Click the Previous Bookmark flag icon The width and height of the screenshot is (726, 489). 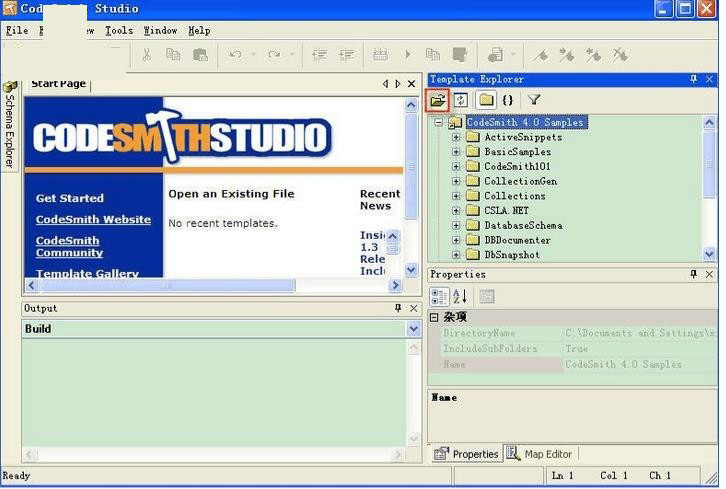click(593, 55)
